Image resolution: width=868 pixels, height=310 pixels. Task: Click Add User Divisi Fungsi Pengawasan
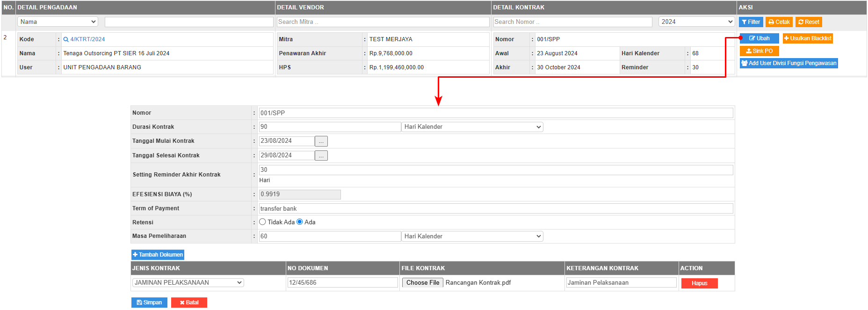click(788, 63)
